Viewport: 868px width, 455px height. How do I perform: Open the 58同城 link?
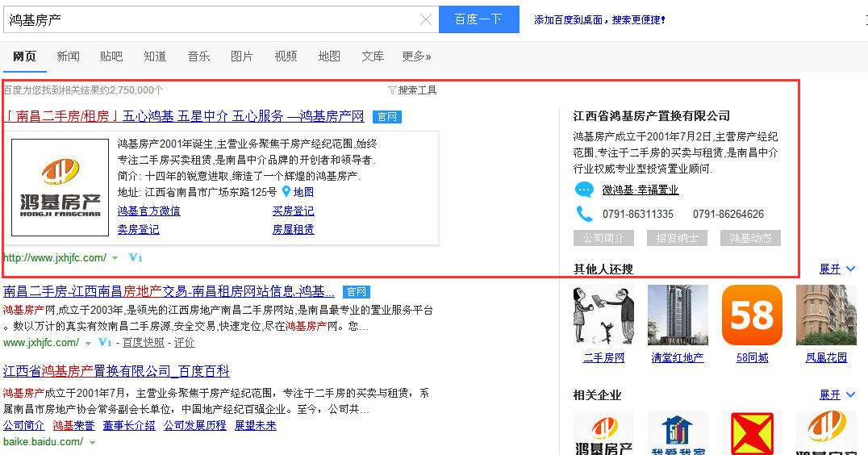pyautogui.click(x=753, y=358)
